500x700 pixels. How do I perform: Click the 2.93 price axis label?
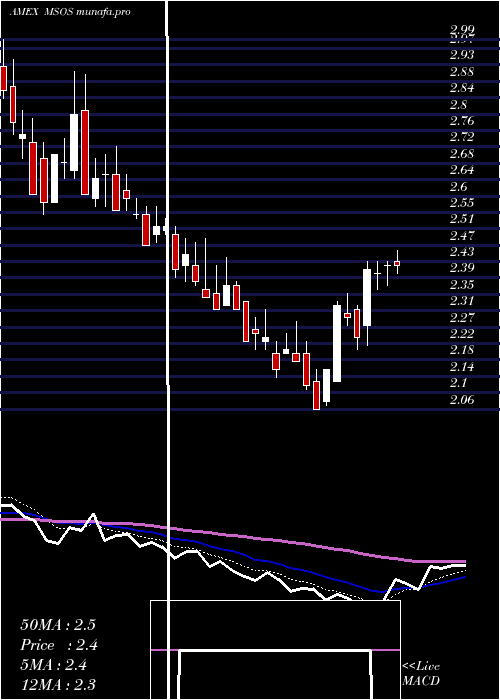[x=462, y=55]
